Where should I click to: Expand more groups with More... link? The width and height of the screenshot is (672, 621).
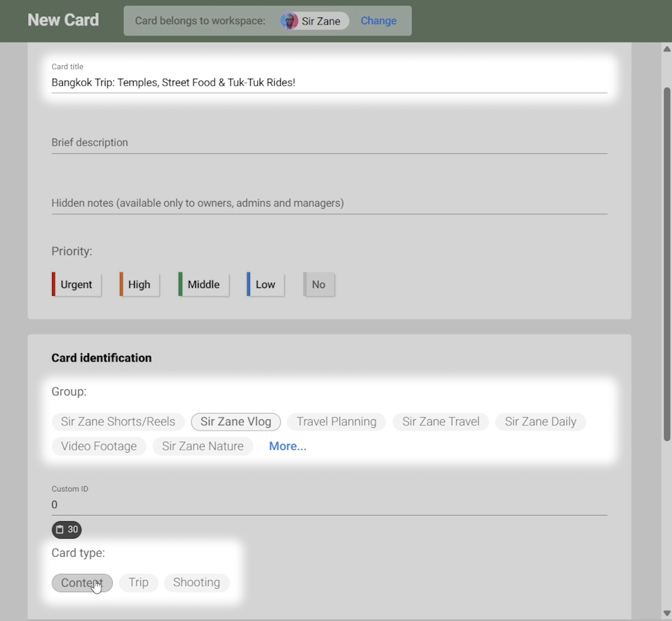click(x=287, y=446)
